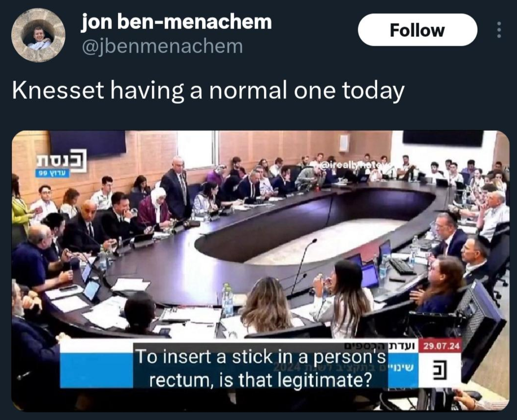Open the jon ben-menachem display name
517x420 pixels.
pyautogui.click(x=177, y=22)
